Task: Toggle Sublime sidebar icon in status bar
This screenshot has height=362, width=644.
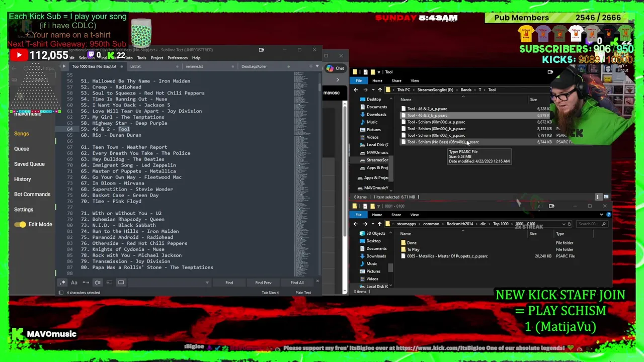Action: tap(61, 293)
